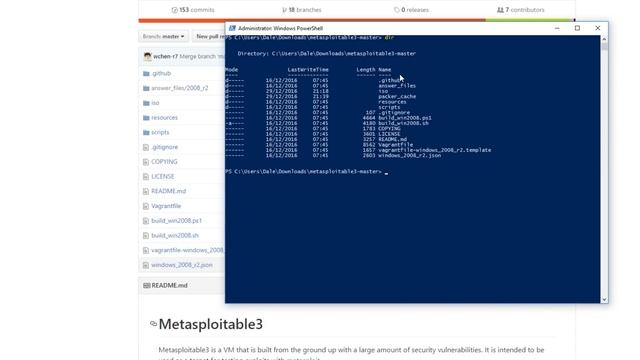This screenshot has height=360, width=640.
Task: Open the build_win2008.ps1 file link
Action: pos(176,220)
